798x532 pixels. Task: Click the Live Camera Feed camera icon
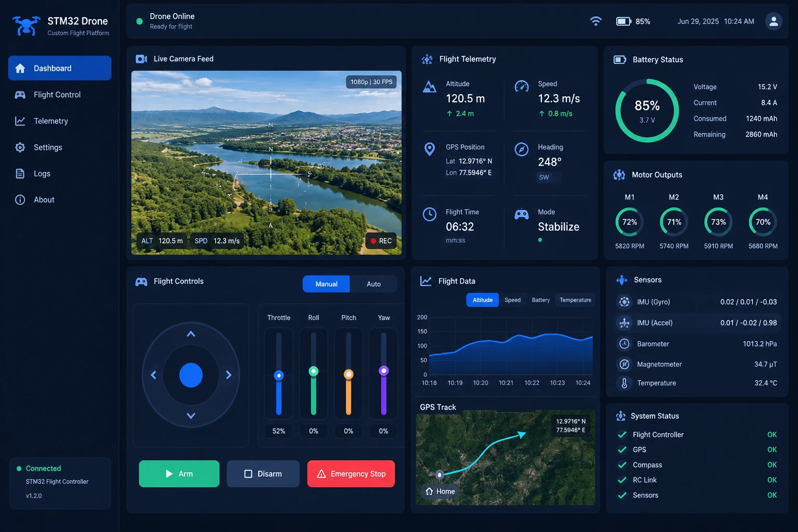pos(141,59)
